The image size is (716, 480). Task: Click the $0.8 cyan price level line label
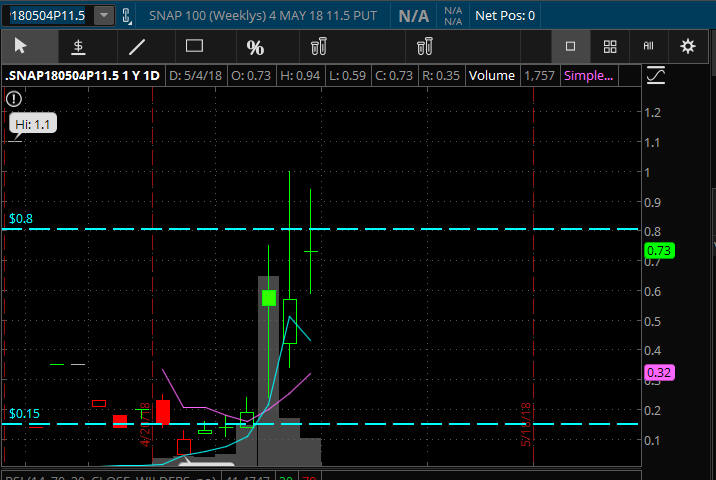21,217
